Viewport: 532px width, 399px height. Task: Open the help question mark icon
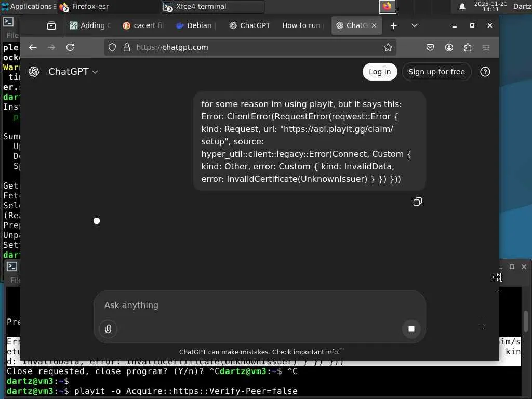[485, 72]
